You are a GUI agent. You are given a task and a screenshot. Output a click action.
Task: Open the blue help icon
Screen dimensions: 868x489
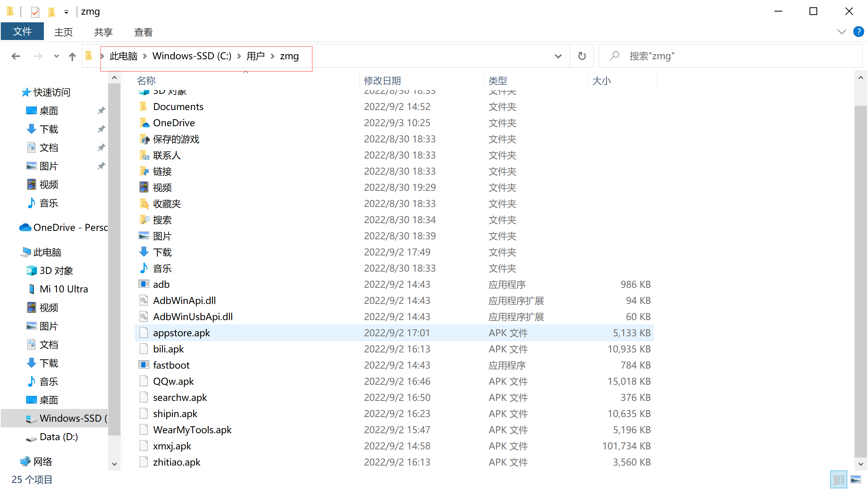pyautogui.click(x=858, y=32)
